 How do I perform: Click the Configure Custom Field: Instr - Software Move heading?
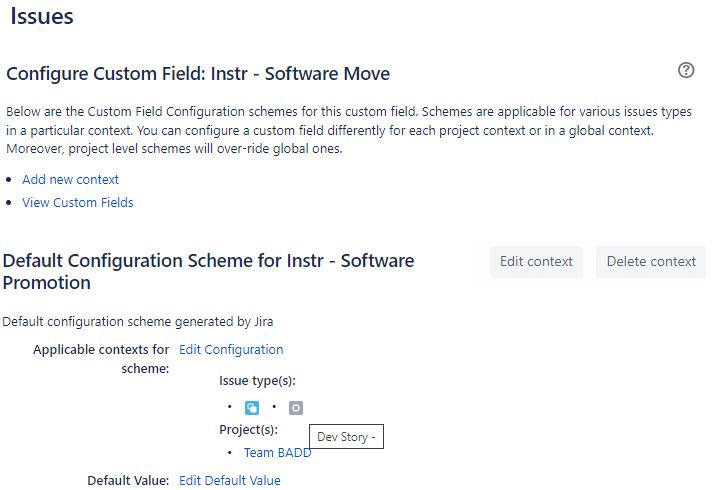198,74
